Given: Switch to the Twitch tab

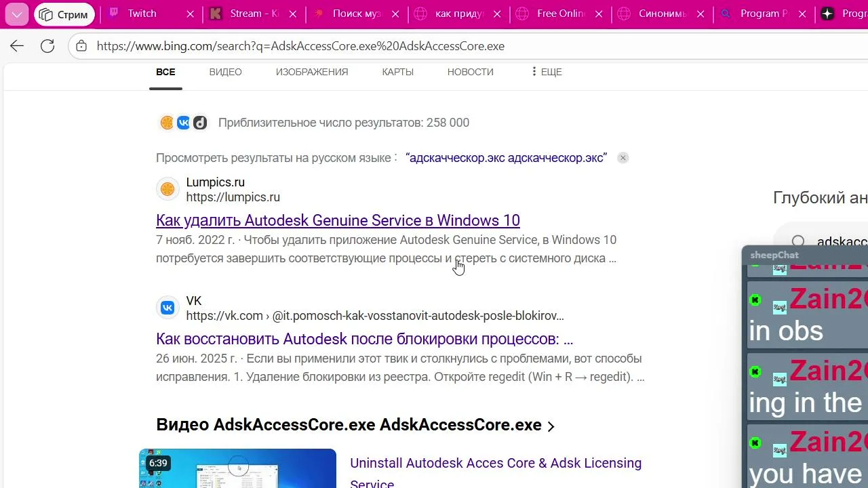Looking at the screenshot, I should click(x=152, y=14).
